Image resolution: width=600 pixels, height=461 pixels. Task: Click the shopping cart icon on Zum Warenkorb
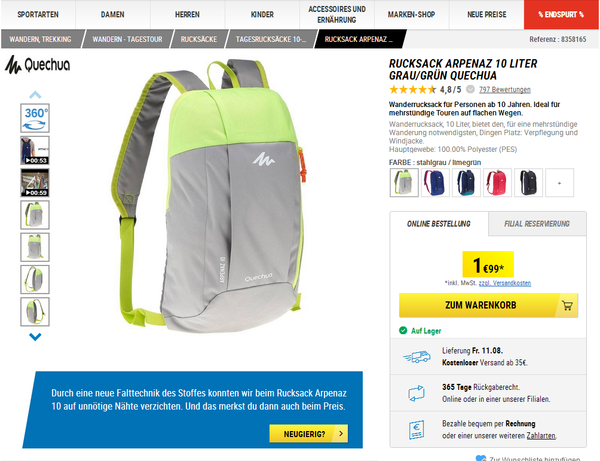tap(567, 305)
